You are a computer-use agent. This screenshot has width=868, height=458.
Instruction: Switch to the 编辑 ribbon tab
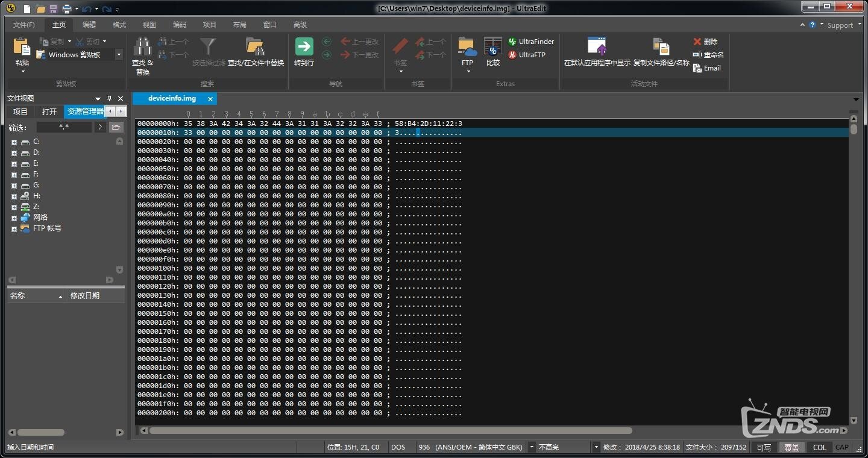click(89, 25)
